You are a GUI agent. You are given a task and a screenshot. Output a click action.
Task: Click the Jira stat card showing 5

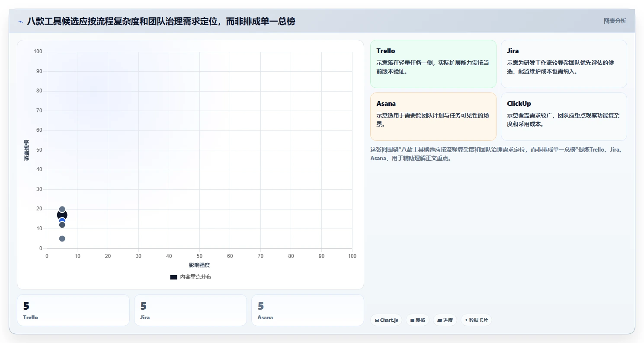pos(190,310)
